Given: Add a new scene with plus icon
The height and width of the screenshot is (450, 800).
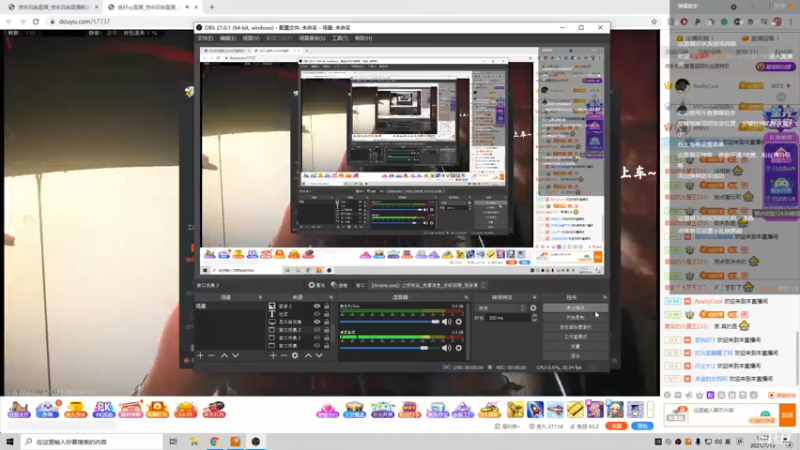Looking at the screenshot, I should tap(201, 355).
